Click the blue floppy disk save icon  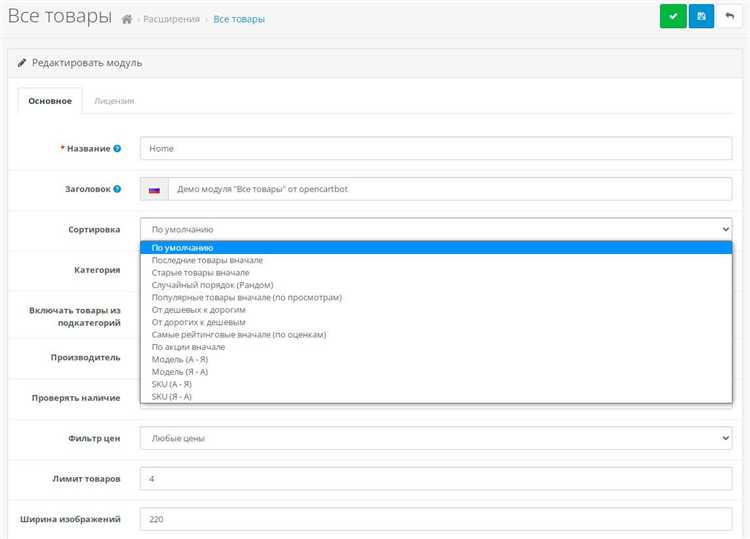701,16
